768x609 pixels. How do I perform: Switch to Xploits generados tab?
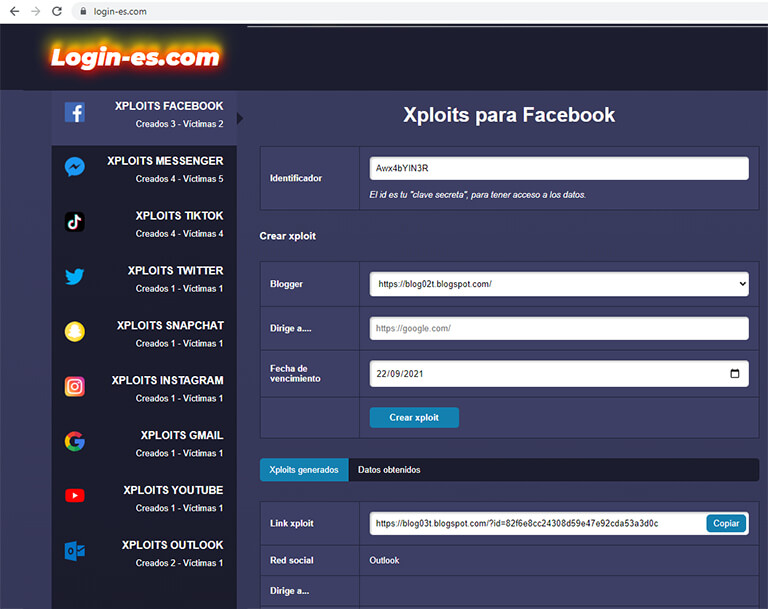tap(304, 469)
